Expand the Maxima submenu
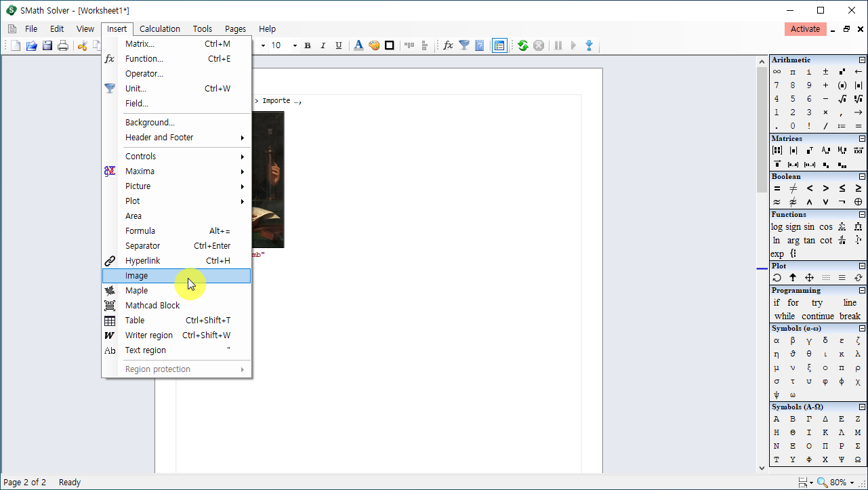Image resolution: width=868 pixels, height=490 pixels. click(x=176, y=171)
